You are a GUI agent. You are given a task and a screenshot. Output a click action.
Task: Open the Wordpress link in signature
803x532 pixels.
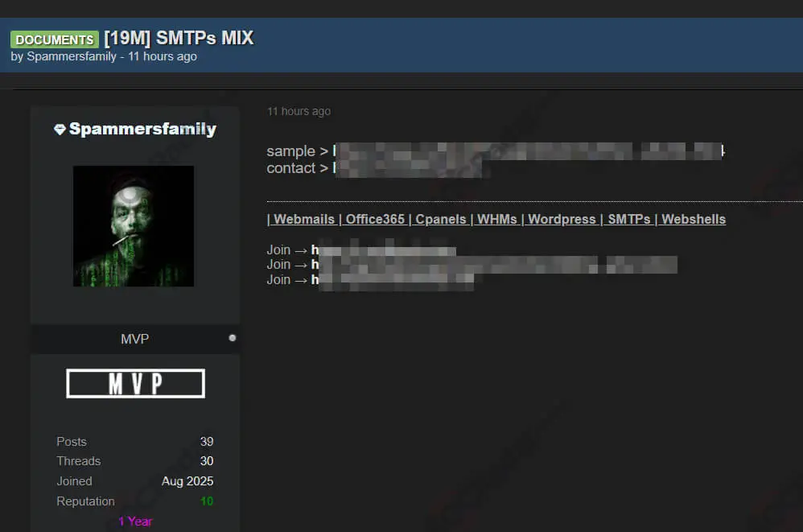562,219
